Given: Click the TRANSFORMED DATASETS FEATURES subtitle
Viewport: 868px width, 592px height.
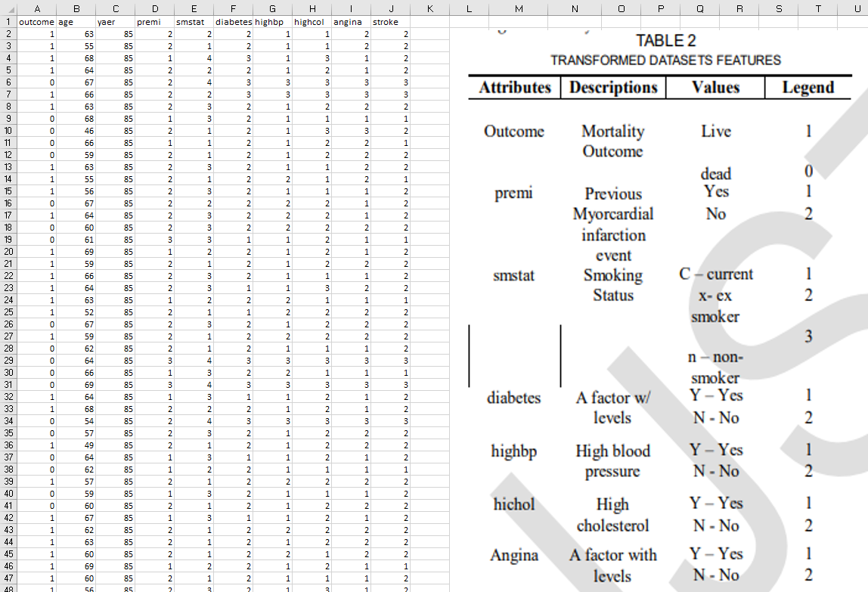Looking at the screenshot, I should [666, 60].
